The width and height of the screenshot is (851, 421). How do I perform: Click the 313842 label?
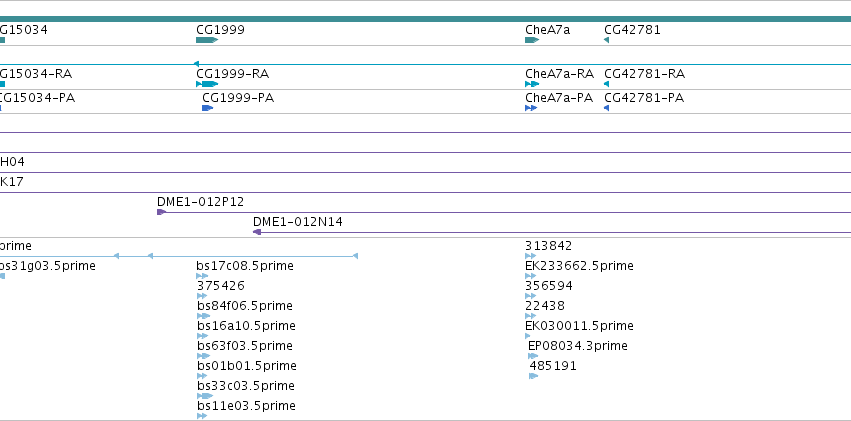tap(549, 246)
